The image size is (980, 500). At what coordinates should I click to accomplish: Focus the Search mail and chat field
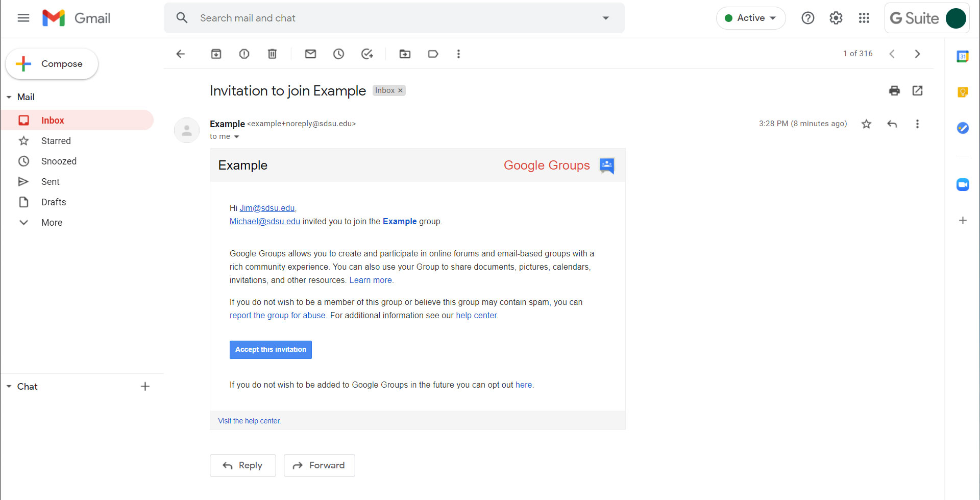394,18
